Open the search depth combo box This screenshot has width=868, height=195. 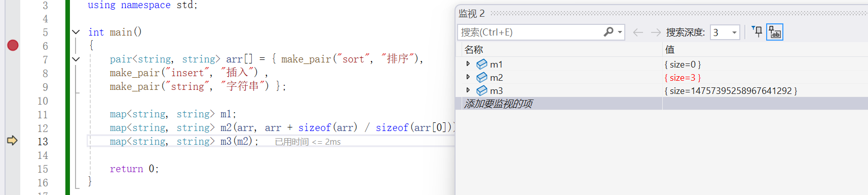(x=725, y=32)
